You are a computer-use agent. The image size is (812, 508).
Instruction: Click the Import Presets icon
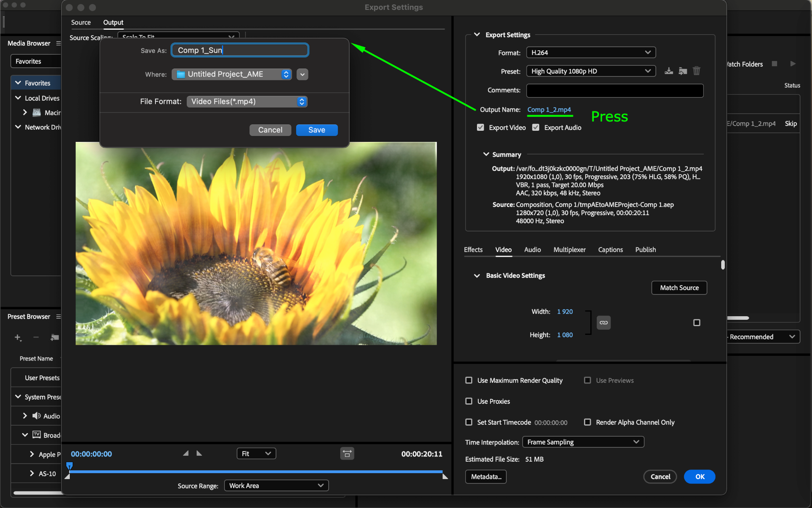[682, 71]
